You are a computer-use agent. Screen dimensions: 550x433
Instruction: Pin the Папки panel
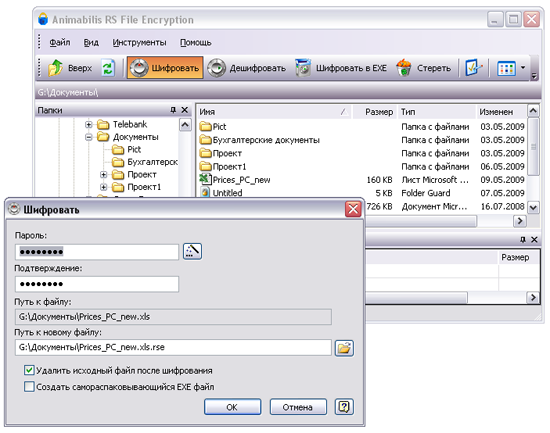(x=173, y=110)
